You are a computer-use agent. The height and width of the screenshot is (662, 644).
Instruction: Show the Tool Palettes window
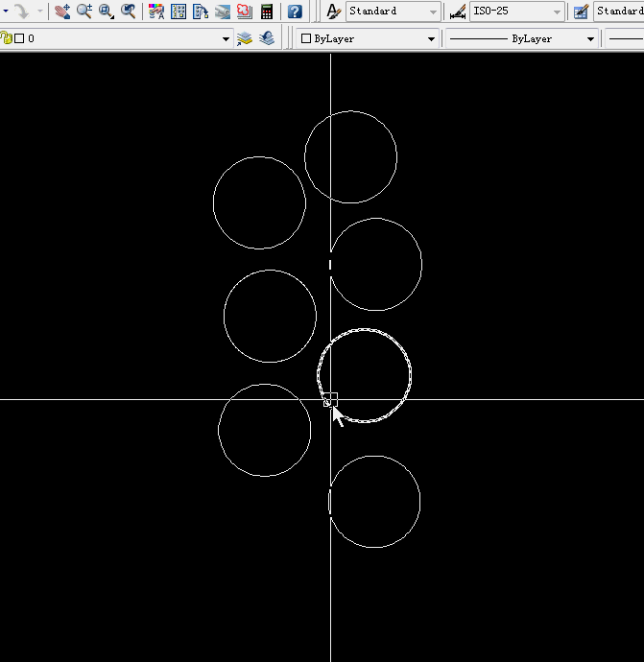(201, 12)
